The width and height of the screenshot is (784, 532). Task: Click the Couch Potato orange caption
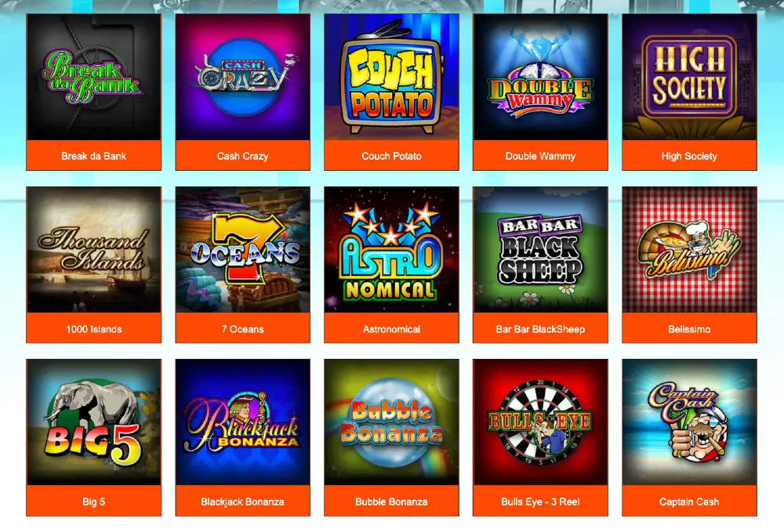coord(391,155)
